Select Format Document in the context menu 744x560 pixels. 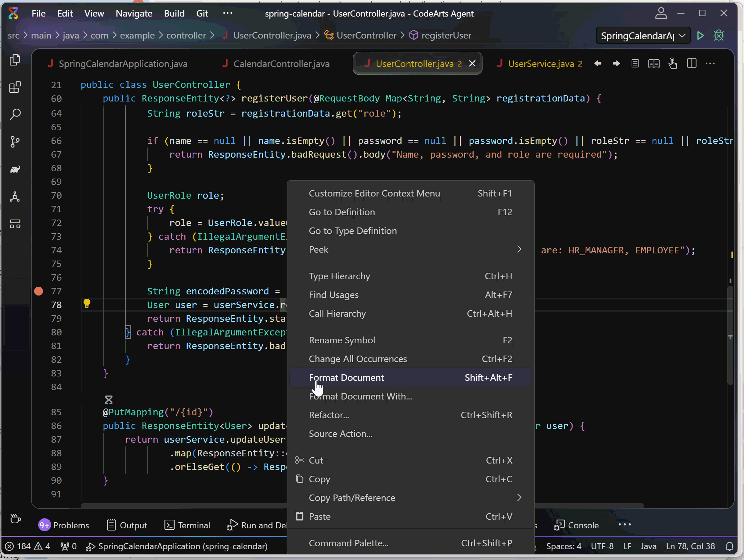346,378
